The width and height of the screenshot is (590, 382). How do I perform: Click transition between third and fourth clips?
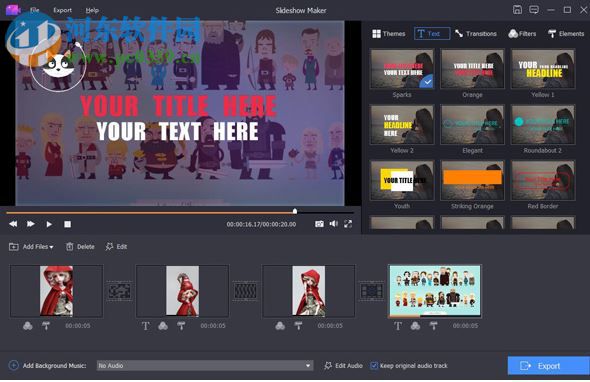[372, 291]
